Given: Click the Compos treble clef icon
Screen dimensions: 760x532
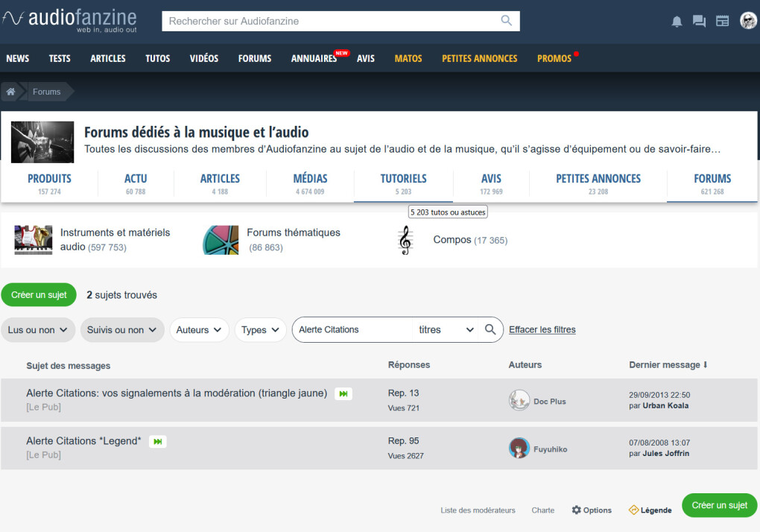Looking at the screenshot, I should click(405, 240).
